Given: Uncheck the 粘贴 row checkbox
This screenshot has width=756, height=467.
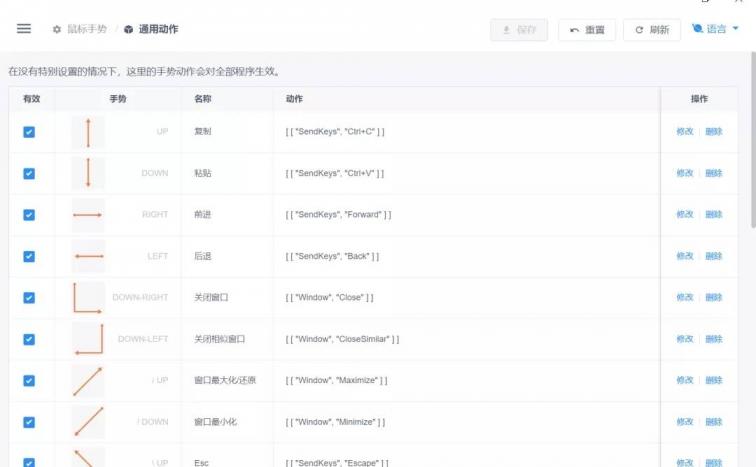Looking at the screenshot, I should point(29,173).
